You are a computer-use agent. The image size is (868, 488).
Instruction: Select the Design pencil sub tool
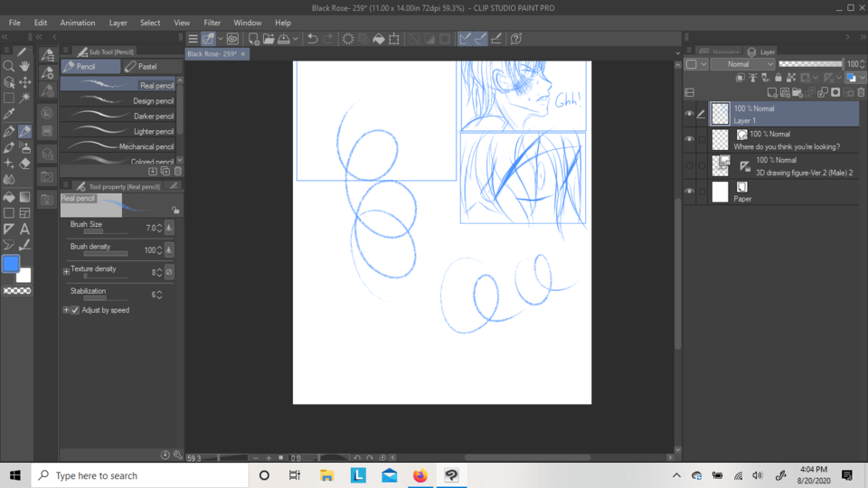118,100
